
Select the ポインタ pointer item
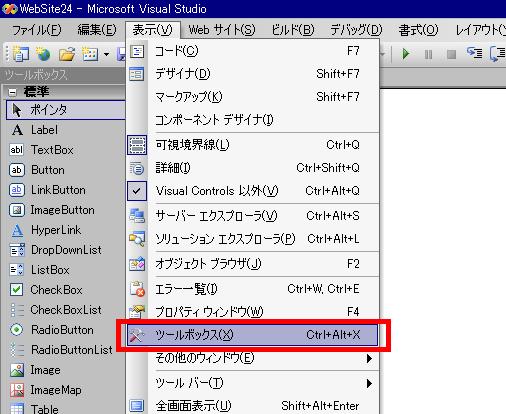tap(66, 110)
